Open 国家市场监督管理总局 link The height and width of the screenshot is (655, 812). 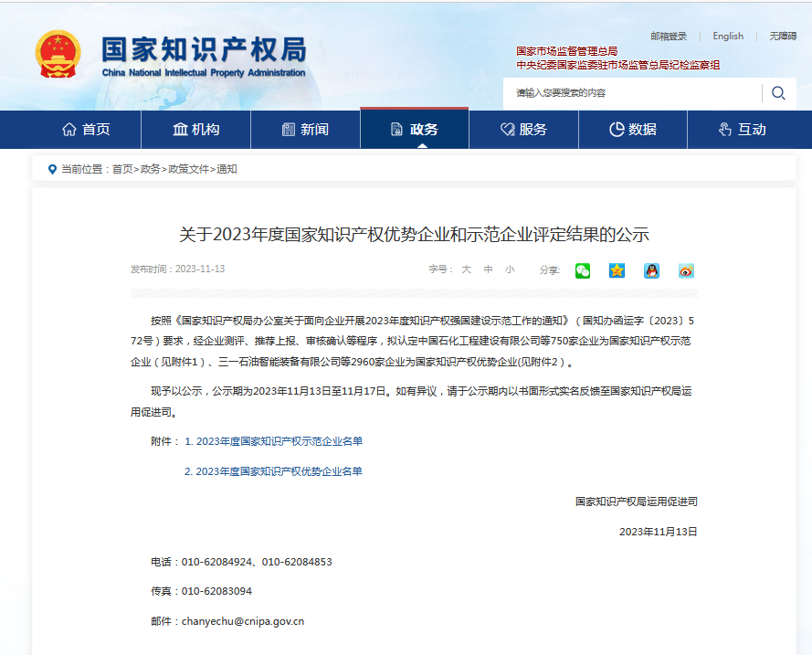(566, 51)
